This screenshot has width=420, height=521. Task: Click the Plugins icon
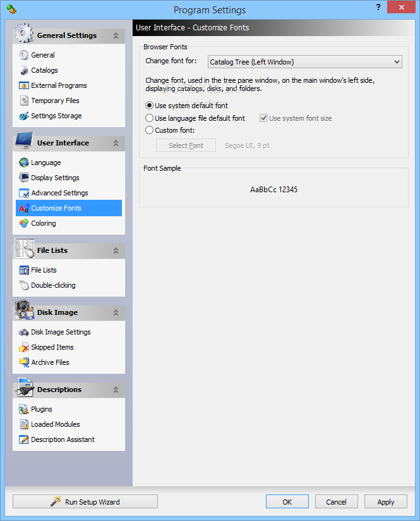point(23,409)
